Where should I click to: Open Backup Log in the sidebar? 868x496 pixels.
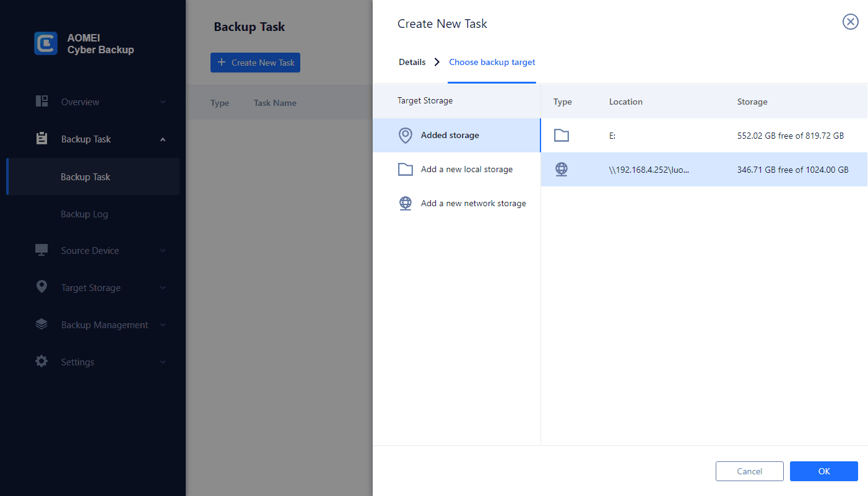coord(84,214)
